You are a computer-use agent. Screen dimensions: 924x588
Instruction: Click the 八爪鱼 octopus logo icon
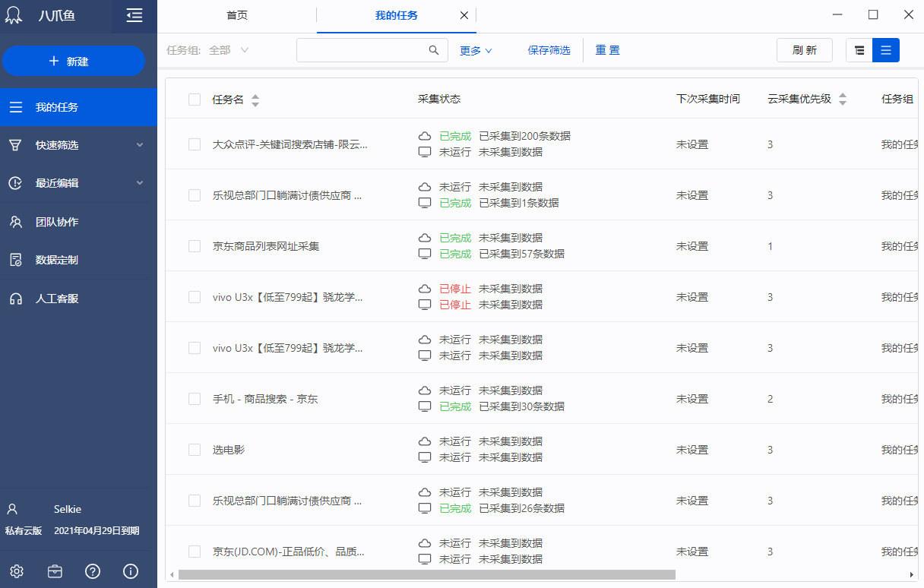click(15, 15)
